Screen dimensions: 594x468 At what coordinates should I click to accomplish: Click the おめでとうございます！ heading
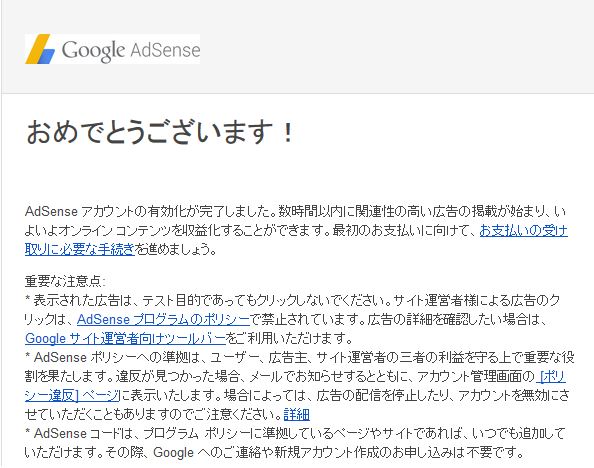point(160,132)
